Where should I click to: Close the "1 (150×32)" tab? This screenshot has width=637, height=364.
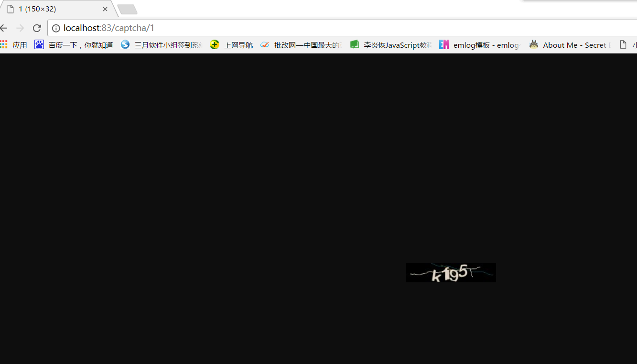pos(105,9)
